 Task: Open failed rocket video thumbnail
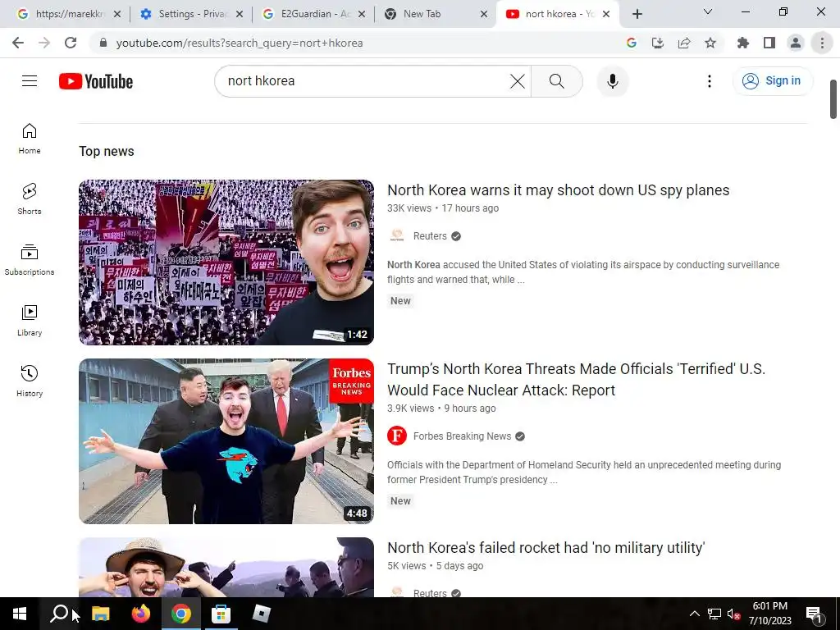pos(226,567)
